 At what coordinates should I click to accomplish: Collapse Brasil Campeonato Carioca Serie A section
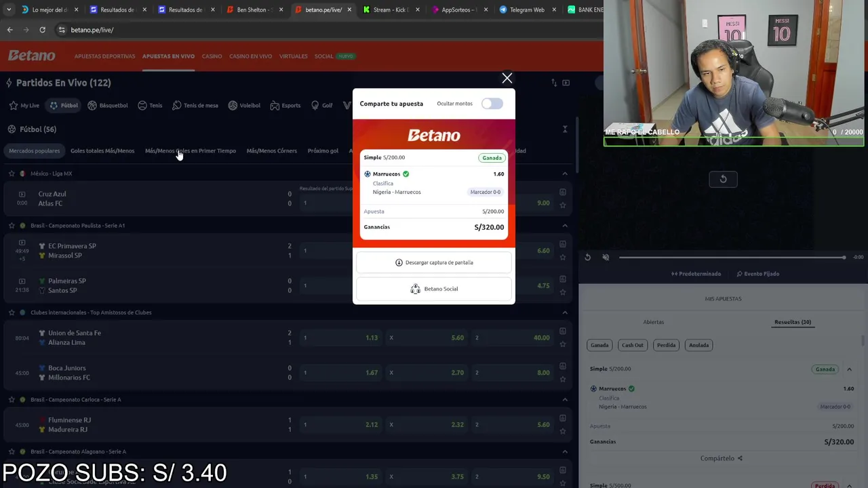(x=565, y=400)
